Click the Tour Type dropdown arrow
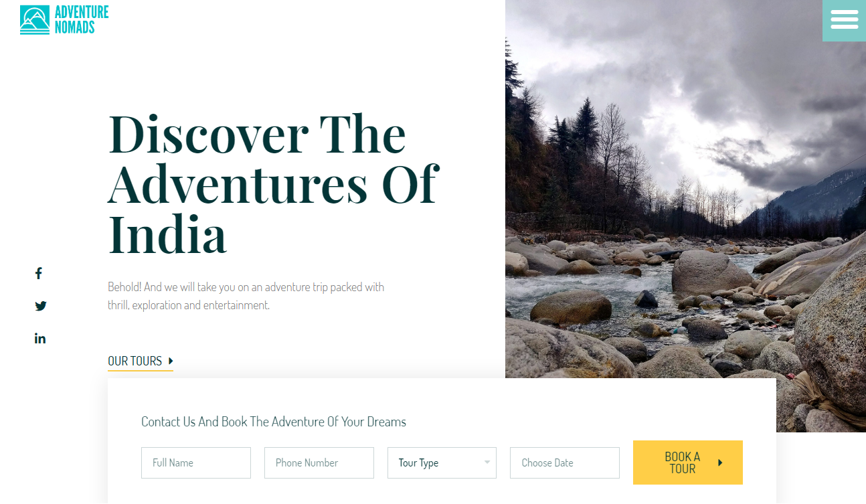 pos(487,463)
